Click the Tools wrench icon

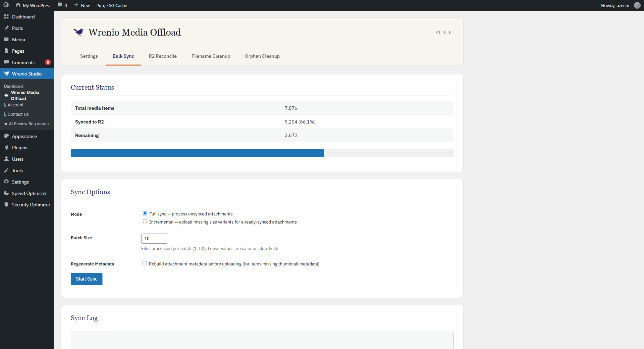click(x=6, y=170)
